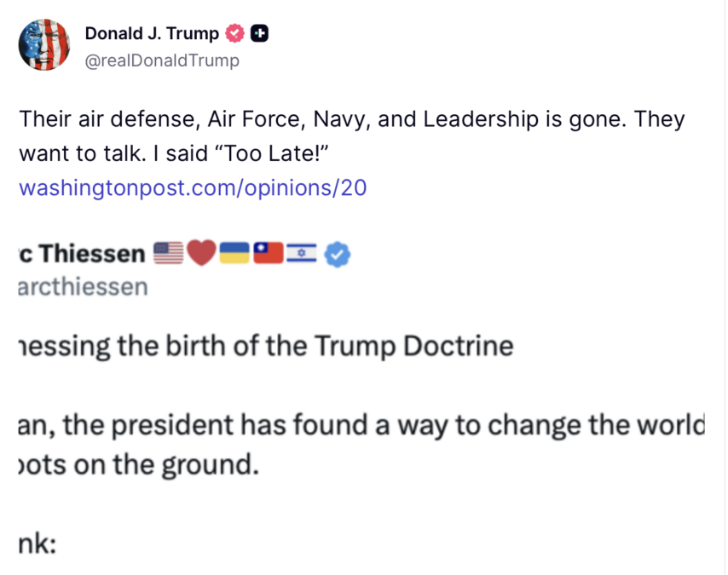The image size is (728, 575).
Task: Click the red heart emoji in Thiessen's name
Action: (x=201, y=251)
